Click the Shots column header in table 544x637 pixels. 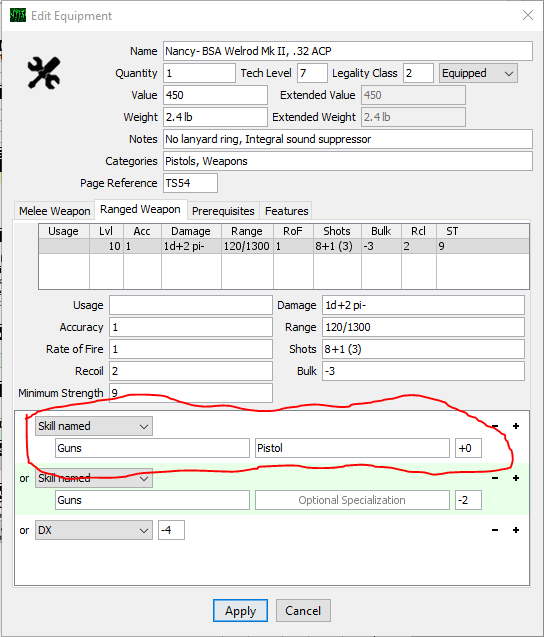(x=337, y=231)
